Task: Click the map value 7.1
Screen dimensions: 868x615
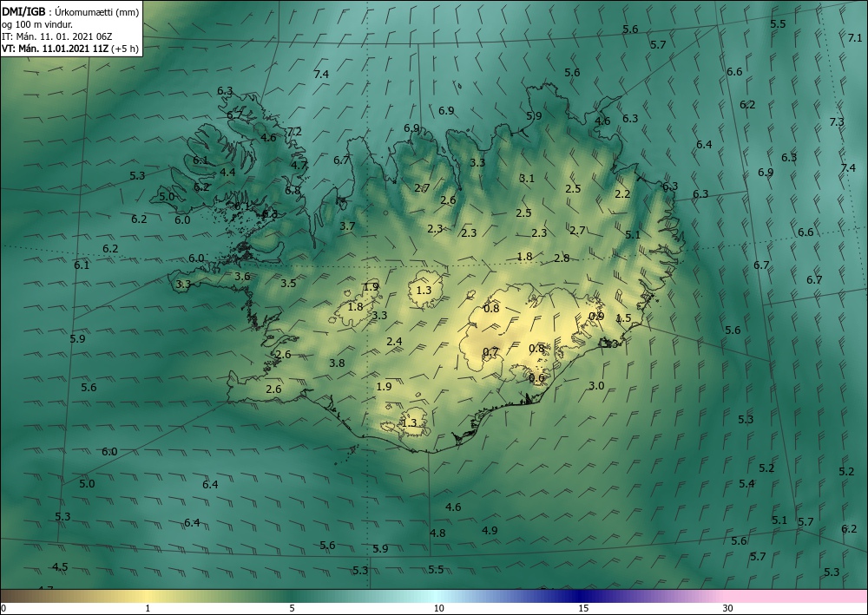Action: coord(855,38)
